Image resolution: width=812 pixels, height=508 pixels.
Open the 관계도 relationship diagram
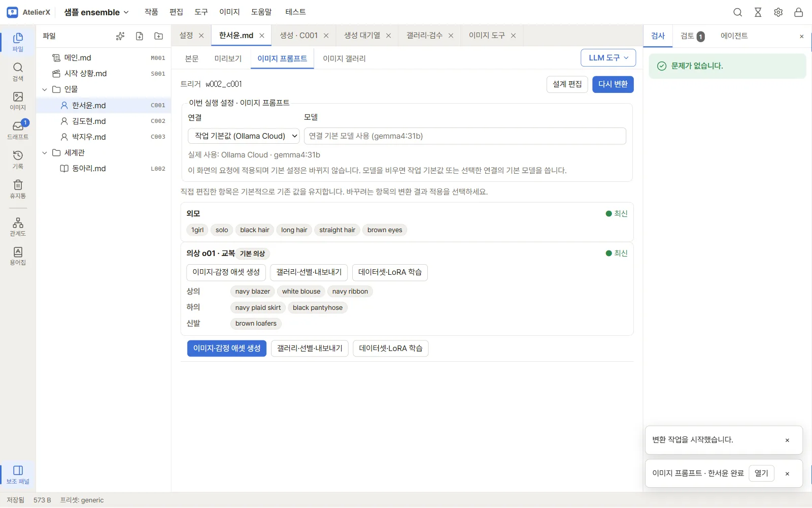[x=18, y=227]
